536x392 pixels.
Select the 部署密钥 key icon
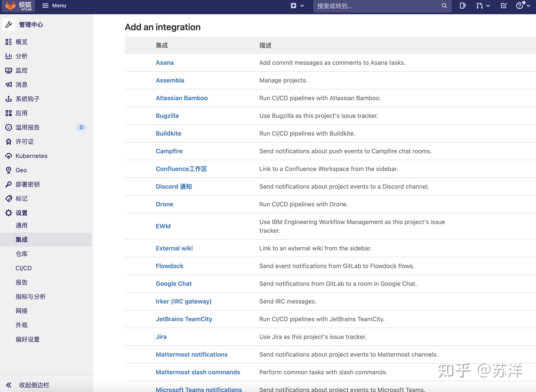tap(9, 184)
